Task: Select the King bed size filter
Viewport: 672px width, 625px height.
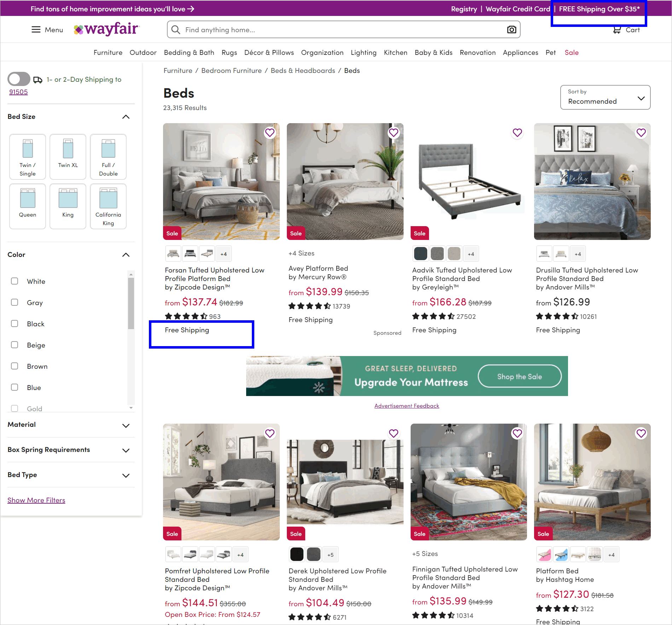Action: click(x=68, y=206)
